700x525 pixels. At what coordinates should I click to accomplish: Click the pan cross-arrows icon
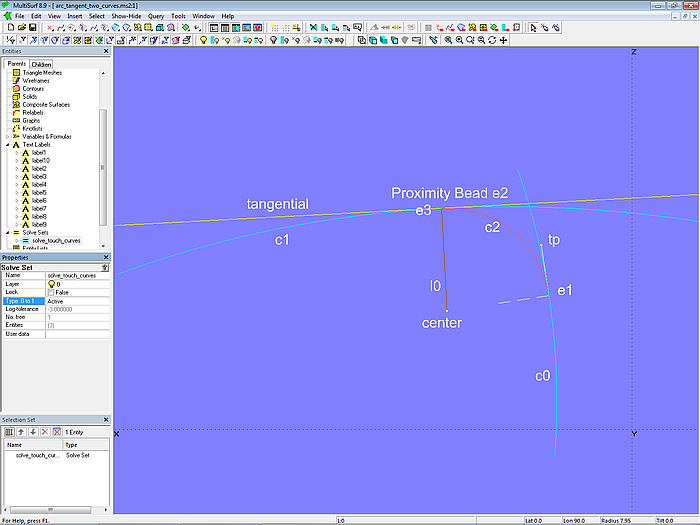point(503,40)
